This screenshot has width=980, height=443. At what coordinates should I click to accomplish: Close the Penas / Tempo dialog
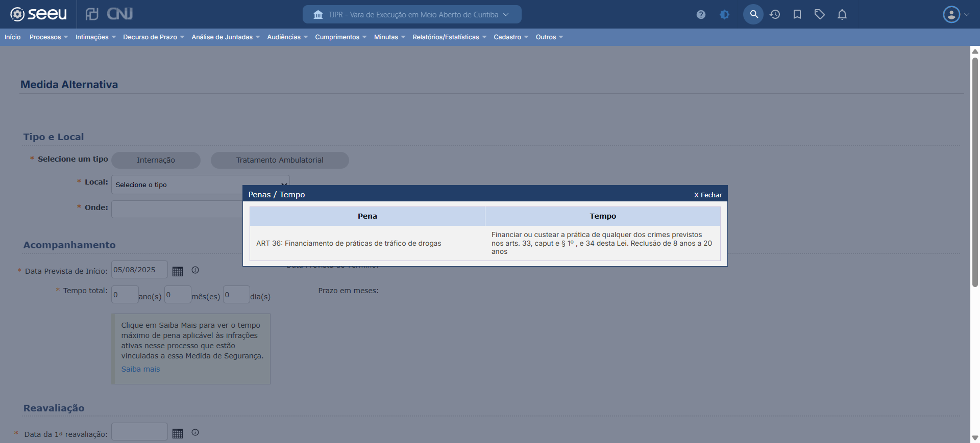tap(708, 195)
